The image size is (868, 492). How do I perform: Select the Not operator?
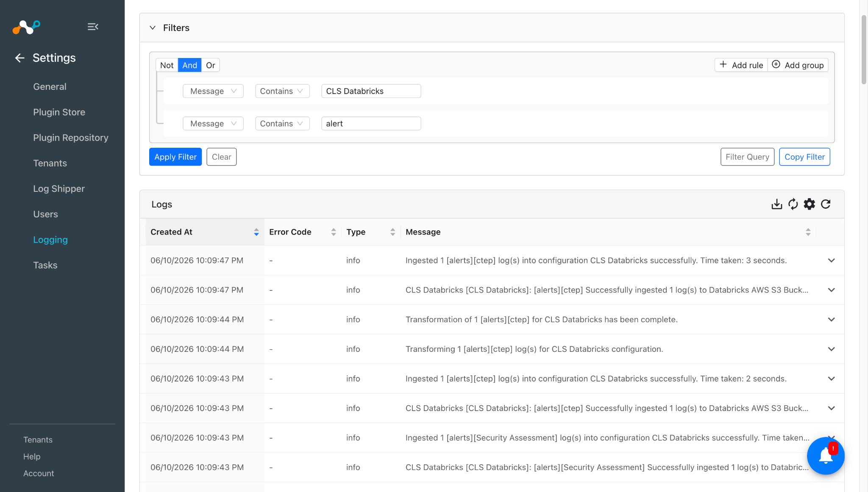(x=167, y=65)
